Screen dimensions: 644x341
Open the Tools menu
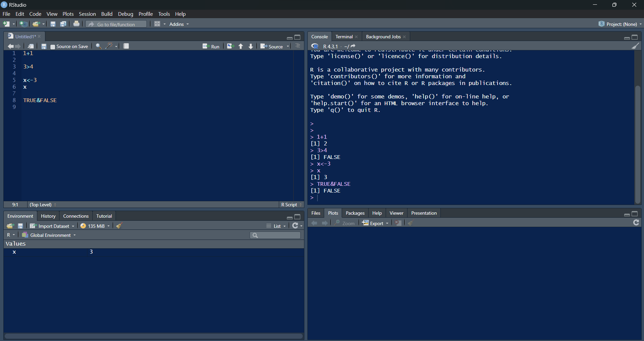[164, 14]
